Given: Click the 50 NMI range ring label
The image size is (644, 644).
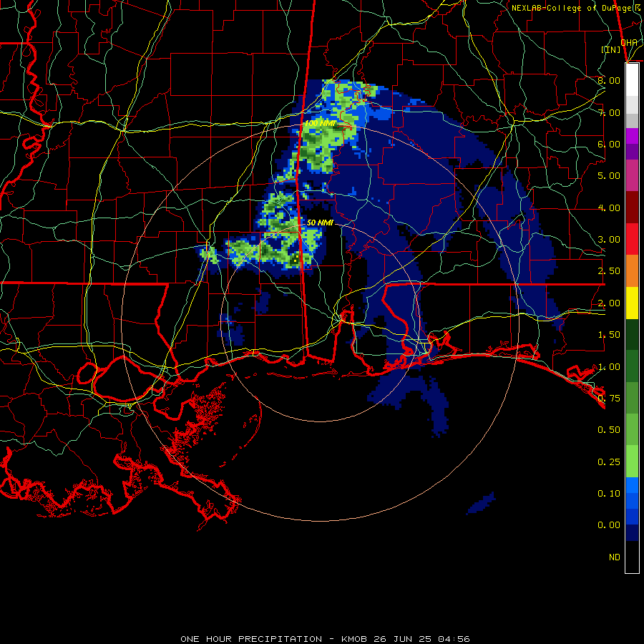Looking at the screenshot, I should tap(320, 223).
